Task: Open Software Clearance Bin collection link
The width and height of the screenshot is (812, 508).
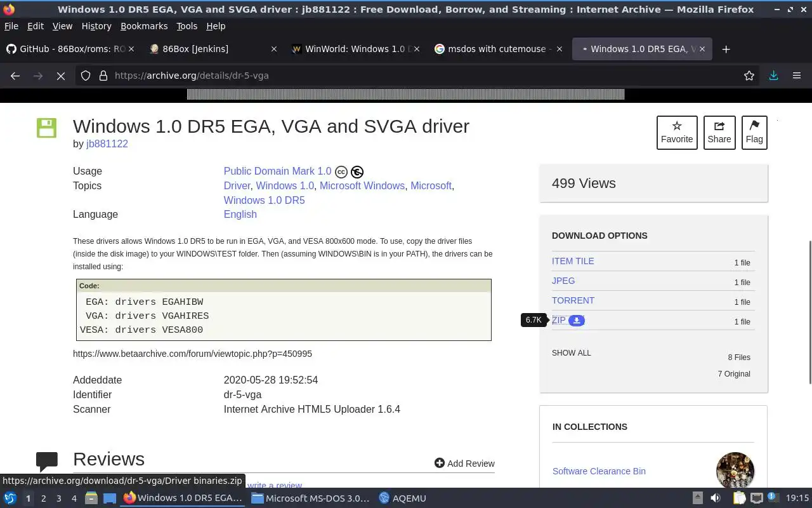Action: pos(599,471)
